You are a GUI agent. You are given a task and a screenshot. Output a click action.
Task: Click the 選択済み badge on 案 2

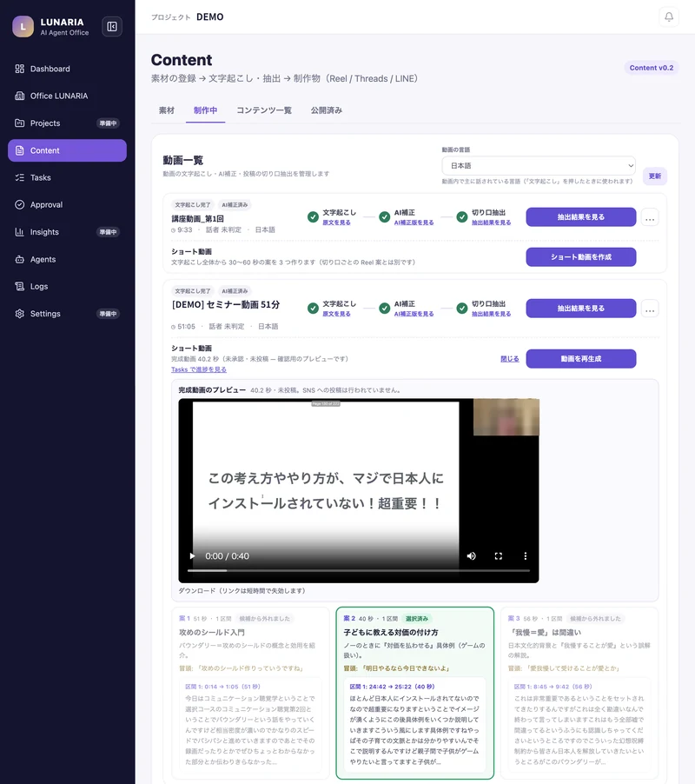417,619
